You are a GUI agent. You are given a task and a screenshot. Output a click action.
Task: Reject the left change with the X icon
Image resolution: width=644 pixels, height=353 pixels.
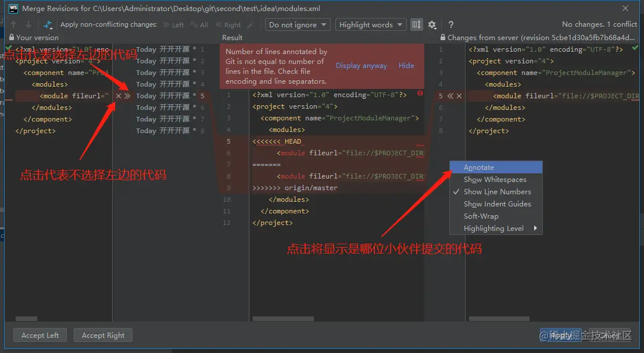pyautogui.click(x=118, y=96)
